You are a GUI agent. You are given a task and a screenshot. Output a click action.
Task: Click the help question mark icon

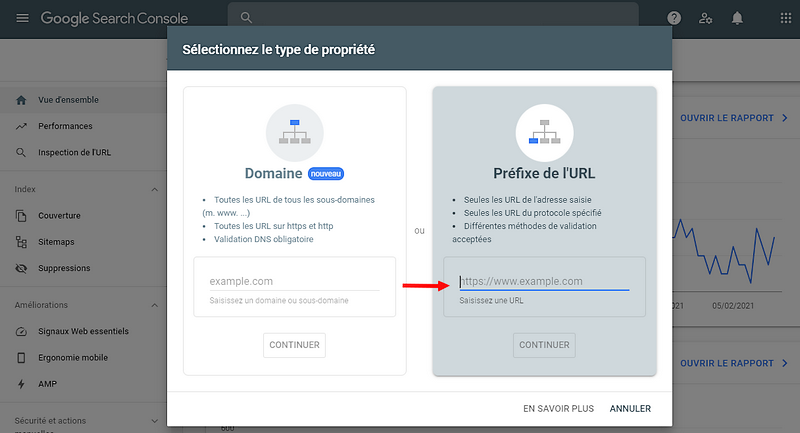(674, 18)
